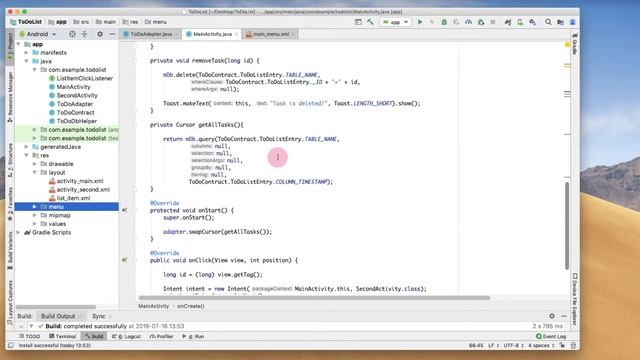Click override gutter icon beside onStart
640x360 pixels.
click(x=124, y=210)
